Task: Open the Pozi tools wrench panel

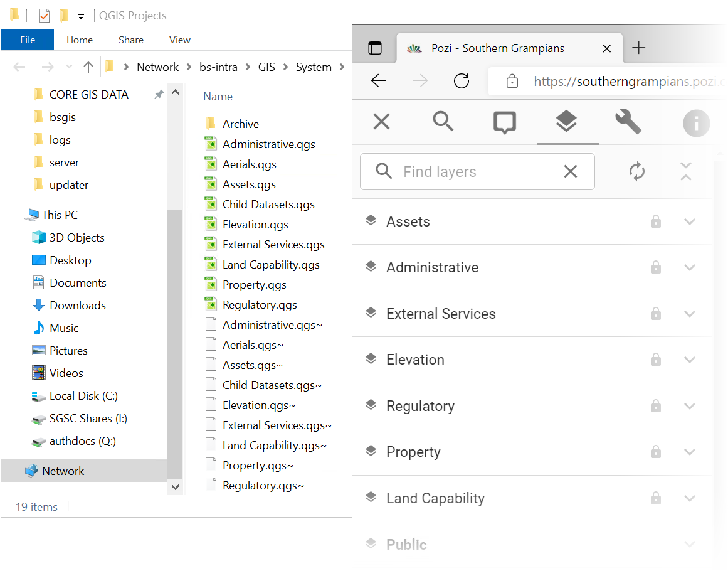Action: pyautogui.click(x=628, y=123)
